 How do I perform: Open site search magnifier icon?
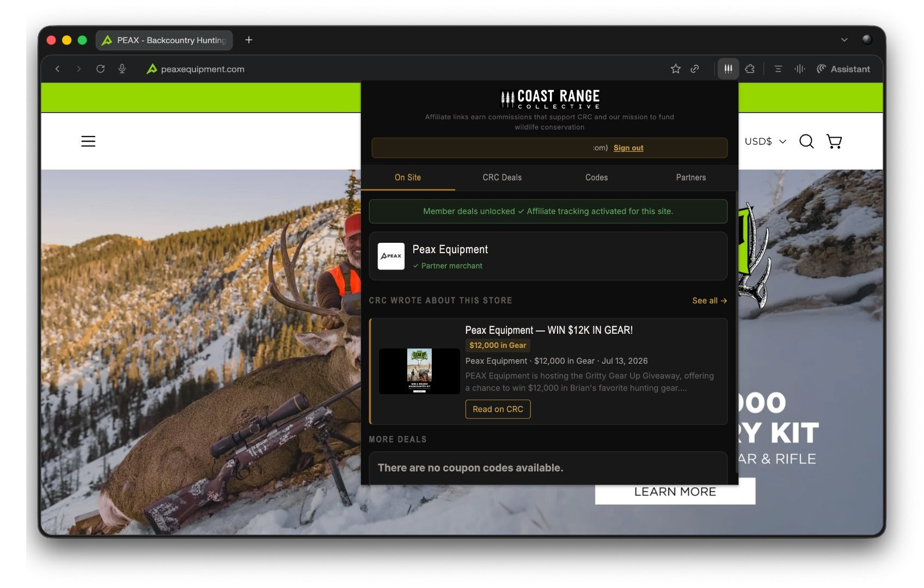(806, 142)
